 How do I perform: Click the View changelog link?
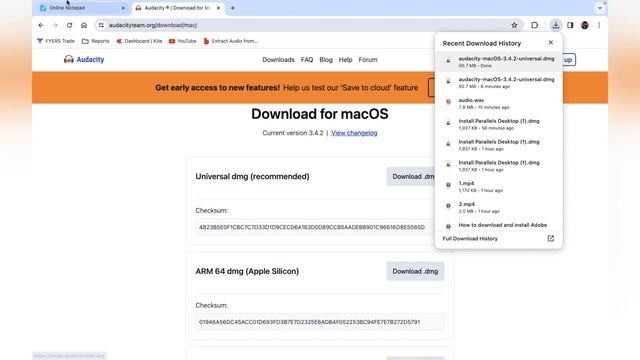pyautogui.click(x=354, y=133)
